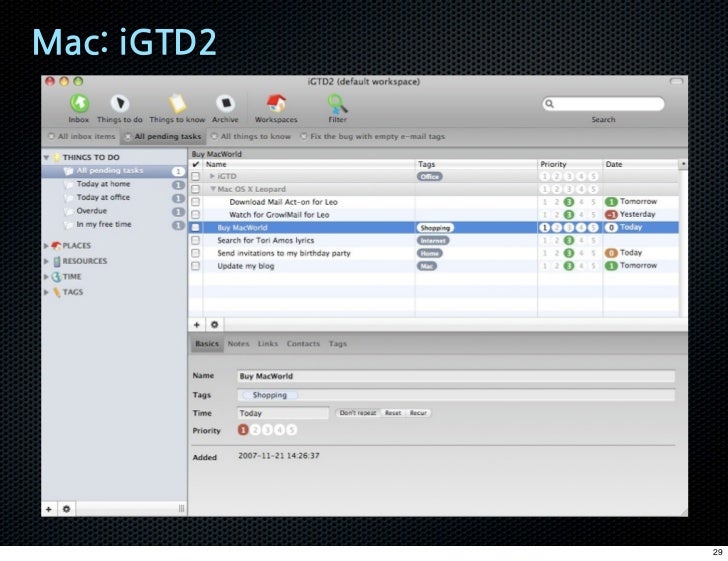Click the TIME globe icon in the sidebar

tap(56, 276)
